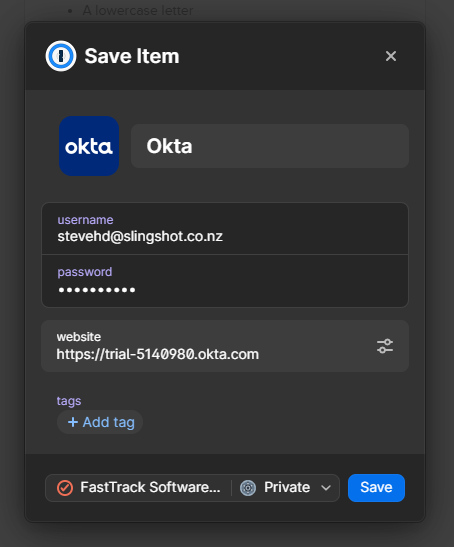The width and height of the screenshot is (454, 547).
Task: Click the plus icon beside Add tag
Action: click(73, 422)
